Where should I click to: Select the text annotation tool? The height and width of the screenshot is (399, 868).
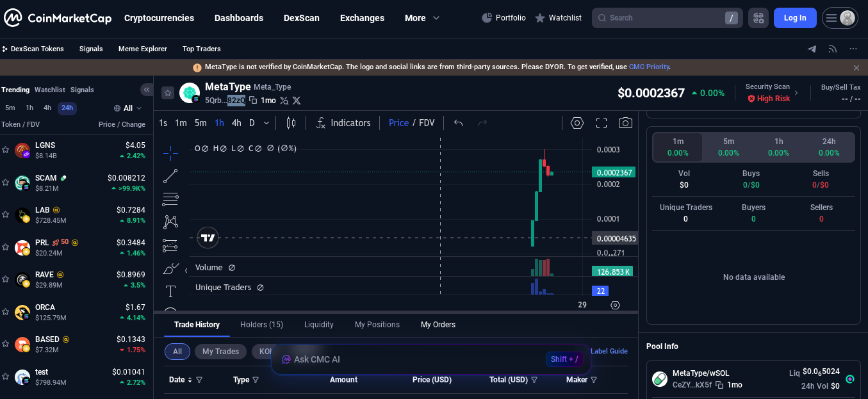tap(170, 291)
